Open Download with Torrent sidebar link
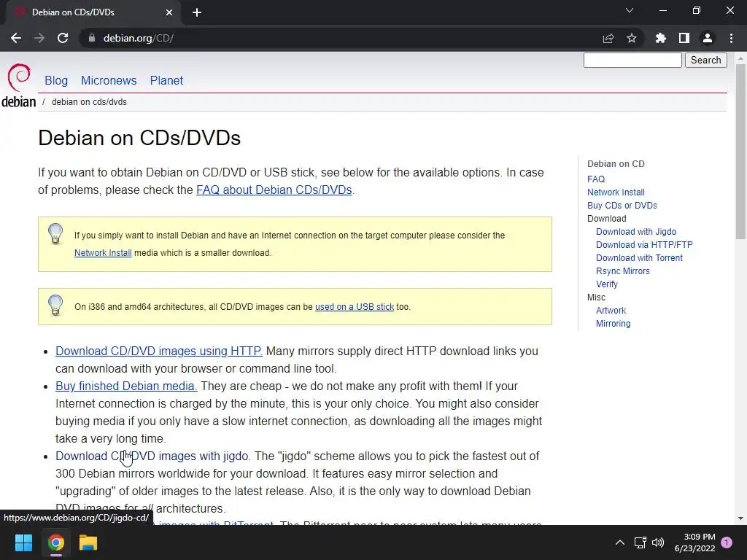This screenshot has height=560, width=747. click(639, 257)
